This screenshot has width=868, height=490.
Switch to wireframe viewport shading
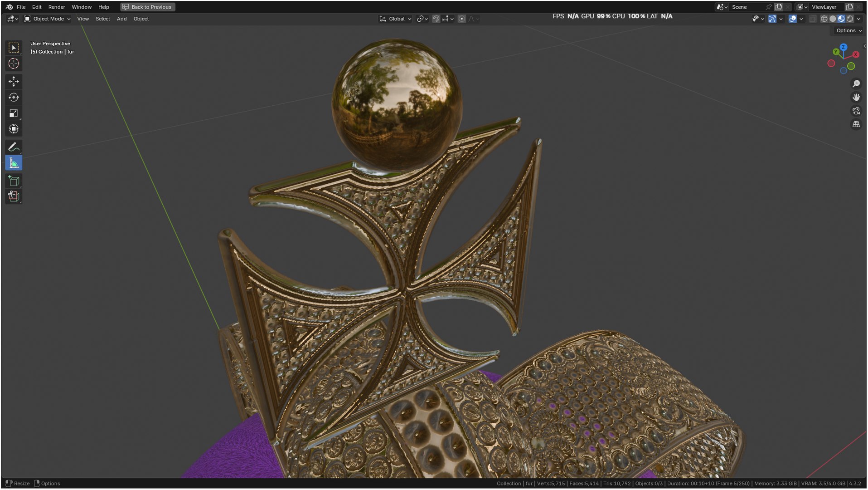[824, 19]
